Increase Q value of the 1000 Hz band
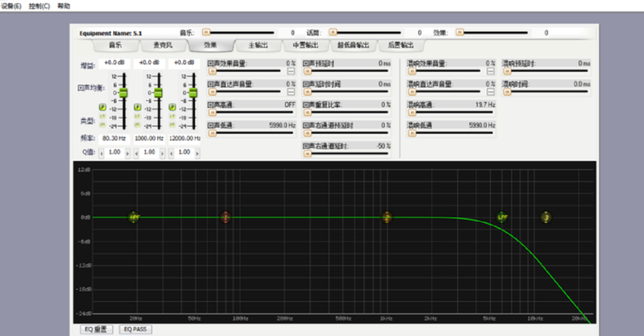The height and width of the screenshot is (336, 644). point(163,153)
